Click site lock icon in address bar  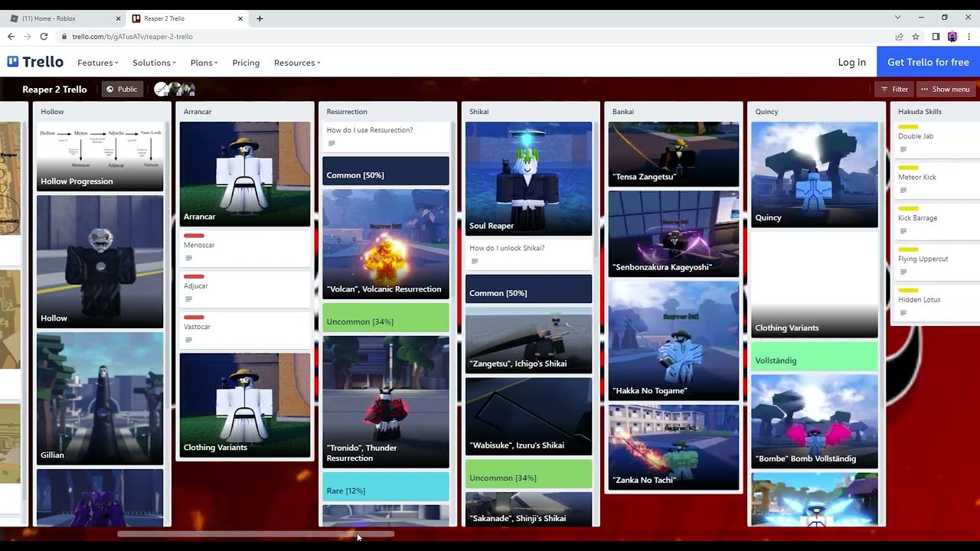point(64,36)
